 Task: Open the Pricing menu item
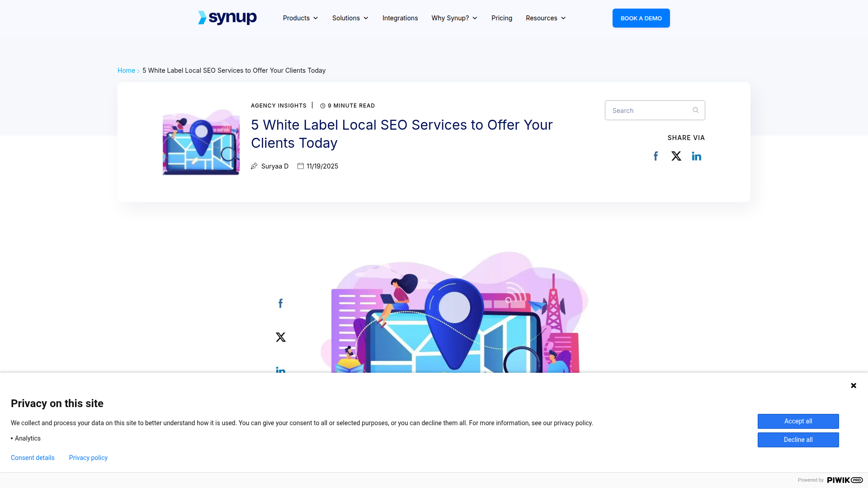(501, 18)
